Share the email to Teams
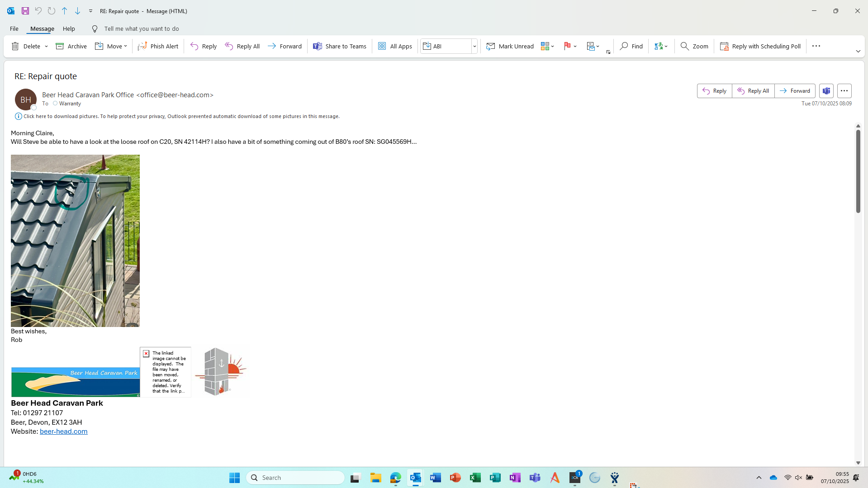Image resolution: width=868 pixels, height=488 pixels. (339, 46)
